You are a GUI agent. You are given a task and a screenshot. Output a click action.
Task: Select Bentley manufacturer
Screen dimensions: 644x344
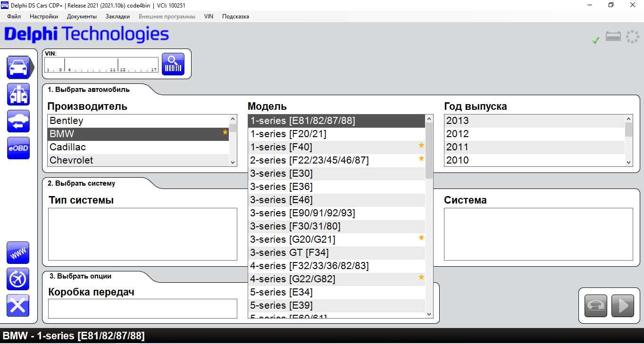point(138,121)
